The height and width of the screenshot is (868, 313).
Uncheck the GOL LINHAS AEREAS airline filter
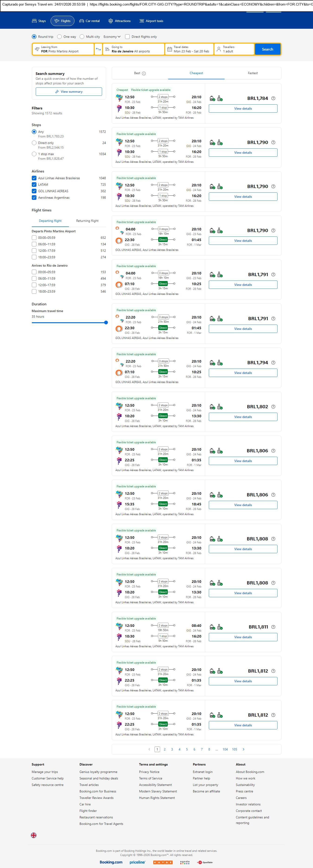pyautogui.click(x=34, y=191)
